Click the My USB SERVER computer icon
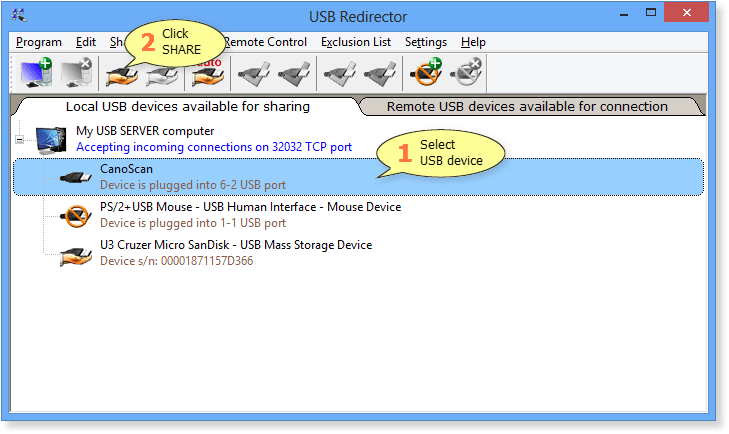The image size is (729, 434). coord(51,140)
